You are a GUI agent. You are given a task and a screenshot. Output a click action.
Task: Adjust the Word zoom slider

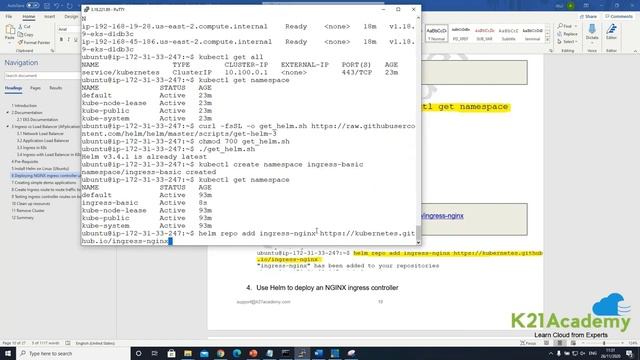(x=604, y=343)
